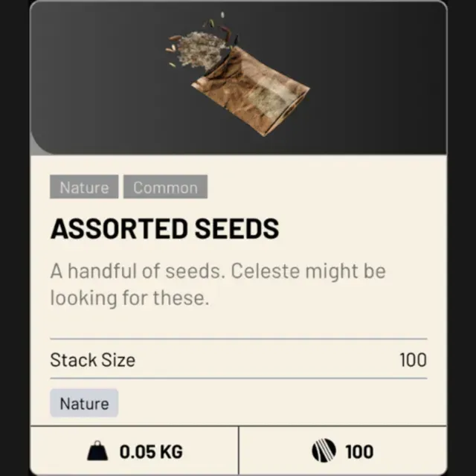Select the Common rarity tag
This screenshot has height=476, width=476.
pos(165,187)
